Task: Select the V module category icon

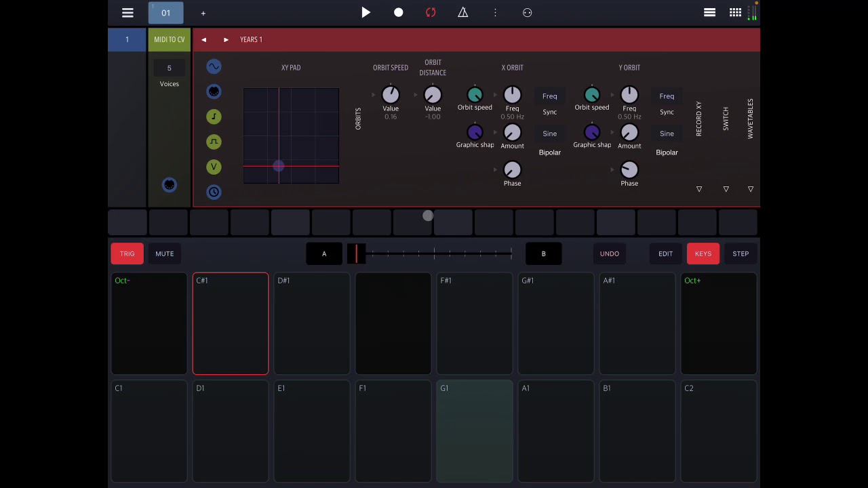Action: click(x=214, y=167)
